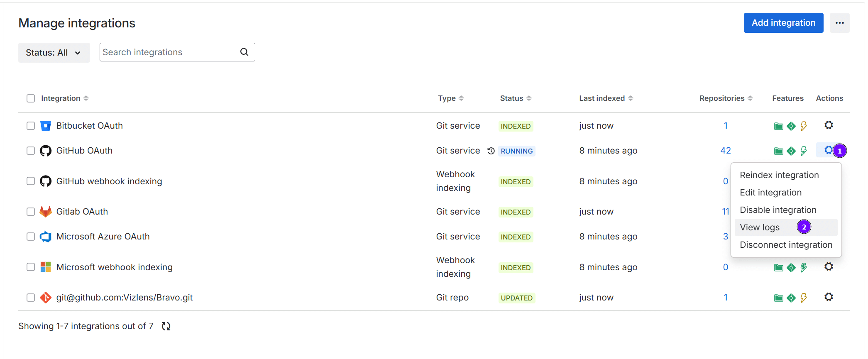Open the Bitbucket OAuth actions gear
Viewport: 868px width, 359px height.
click(829, 125)
